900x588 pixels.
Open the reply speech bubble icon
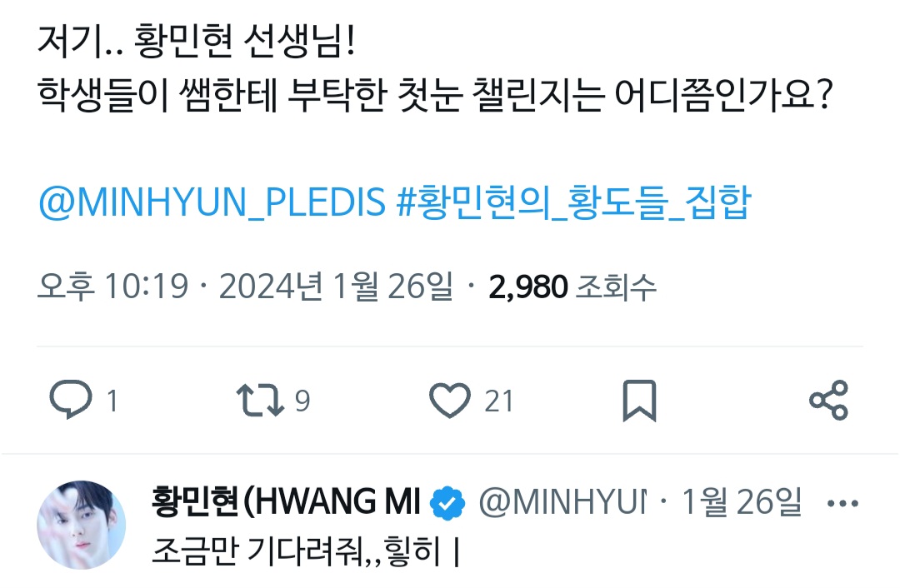(71, 400)
